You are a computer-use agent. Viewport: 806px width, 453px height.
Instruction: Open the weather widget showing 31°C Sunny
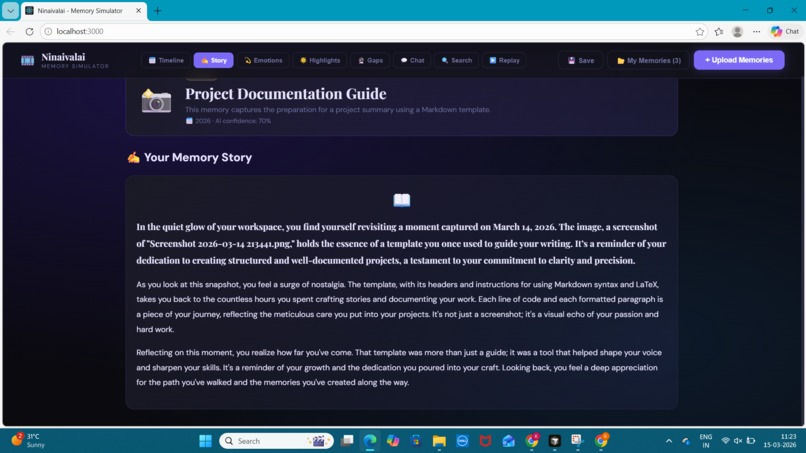[x=29, y=441]
